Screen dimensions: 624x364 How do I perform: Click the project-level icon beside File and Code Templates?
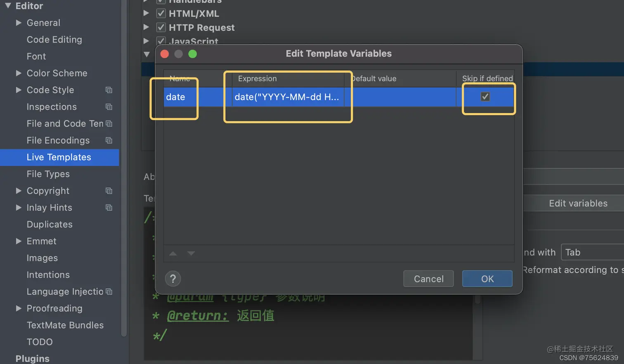pos(109,124)
